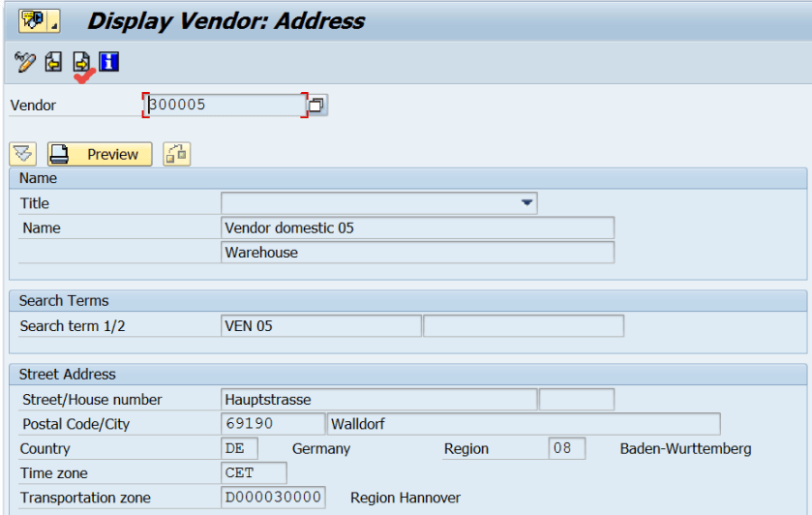
Task: Click Transportation zone field D000030000
Action: pyautogui.click(x=273, y=498)
